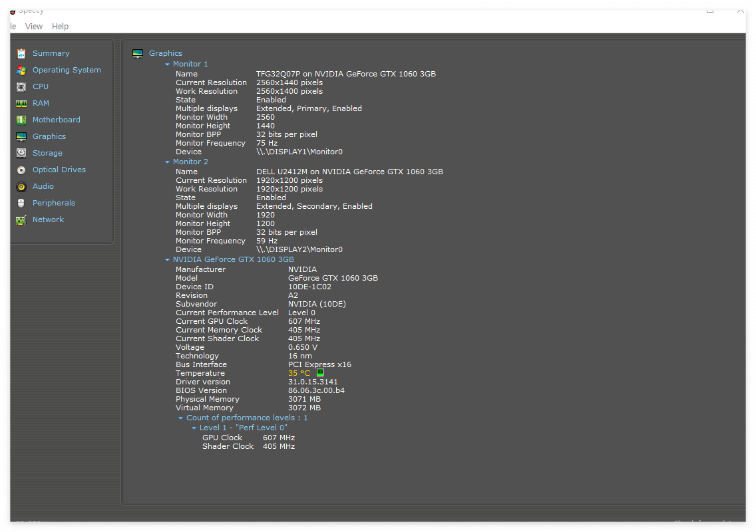Click the 35 °C temperature value
756x532 pixels.
point(299,374)
